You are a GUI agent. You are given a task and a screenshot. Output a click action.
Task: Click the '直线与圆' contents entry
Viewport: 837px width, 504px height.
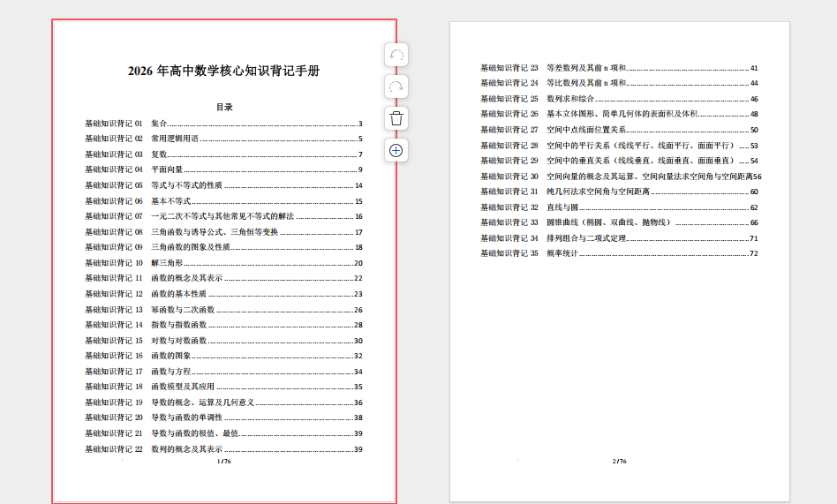(562, 207)
